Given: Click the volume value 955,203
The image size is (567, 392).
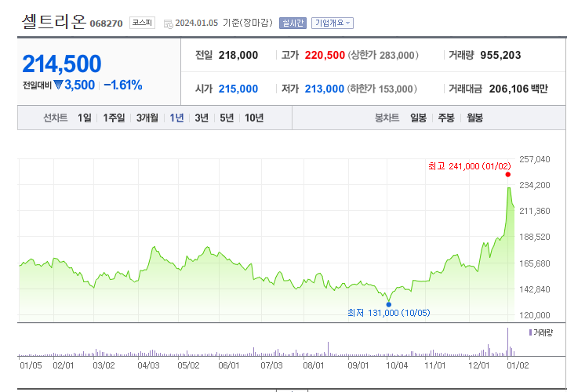Looking at the screenshot, I should 500,56.
